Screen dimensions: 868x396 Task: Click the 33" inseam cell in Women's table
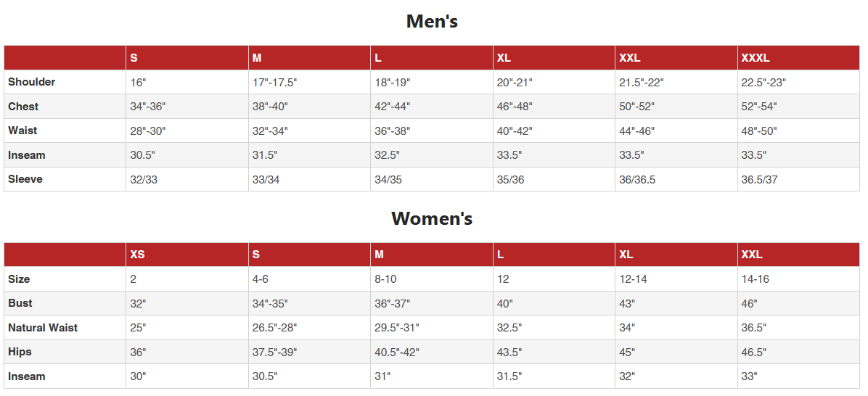point(749,376)
